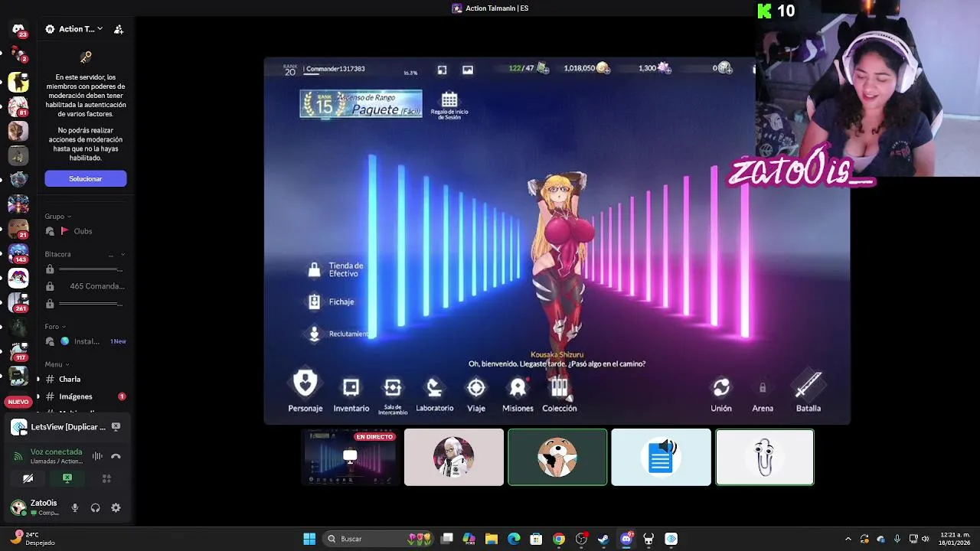Jump to NUEVO unread mentions pill
This screenshot has width=980, height=551.
(x=18, y=402)
